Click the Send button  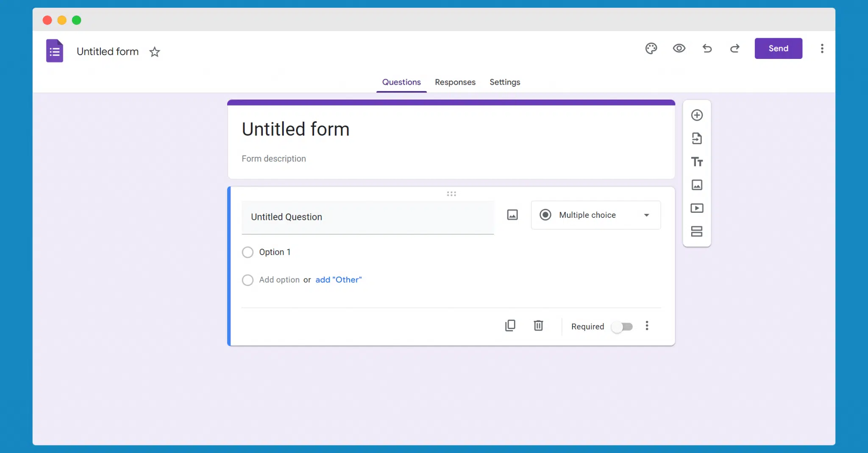(x=778, y=48)
